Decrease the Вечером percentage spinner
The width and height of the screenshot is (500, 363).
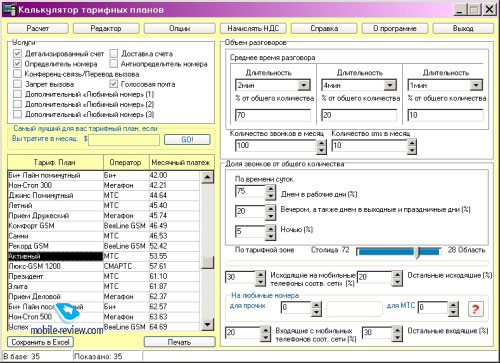pyautogui.click(x=270, y=216)
